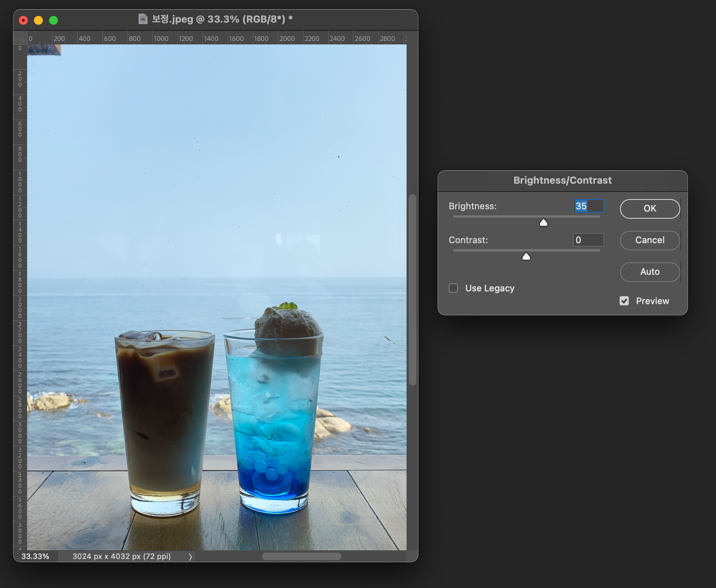Click the document file icon in title bar

coord(143,19)
